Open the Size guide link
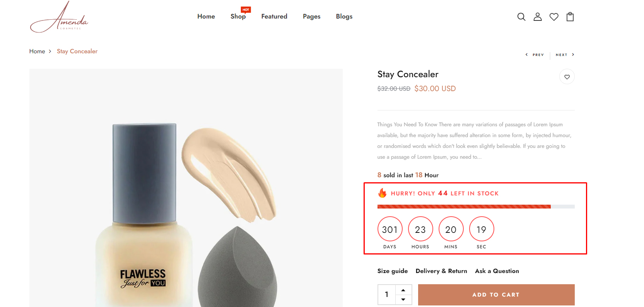 pyautogui.click(x=393, y=271)
